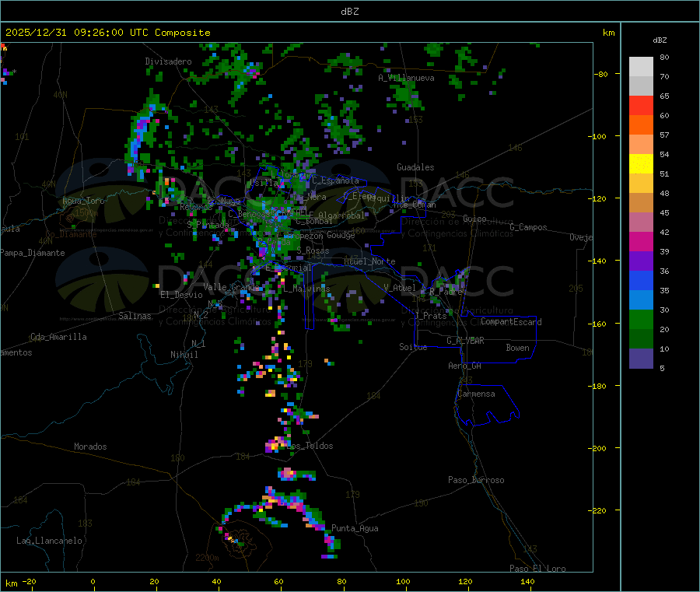
Task: Click the V_Atuel place label
Action: pyautogui.click(x=400, y=288)
